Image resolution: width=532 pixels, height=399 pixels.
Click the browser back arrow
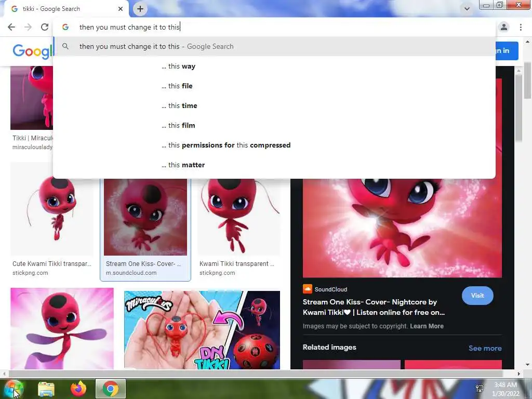tap(11, 27)
